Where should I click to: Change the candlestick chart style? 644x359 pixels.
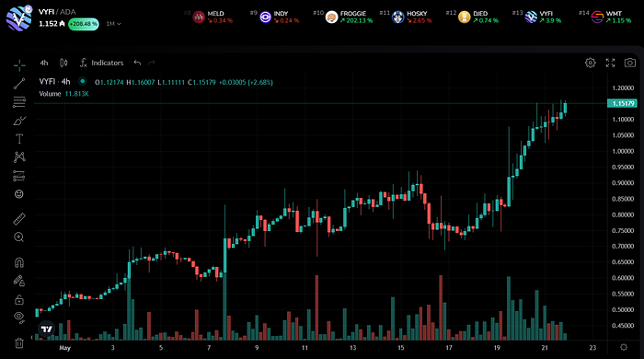(x=63, y=63)
